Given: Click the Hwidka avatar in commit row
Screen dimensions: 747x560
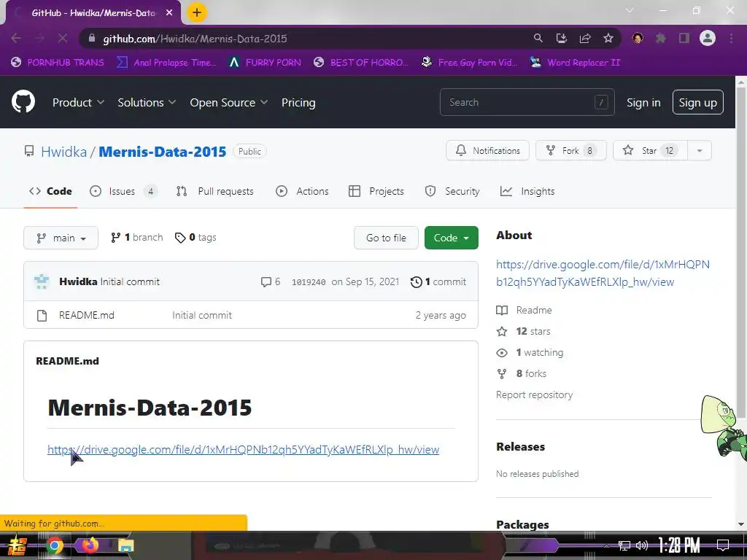Looking at the screenshot, I should pos(42,281).
